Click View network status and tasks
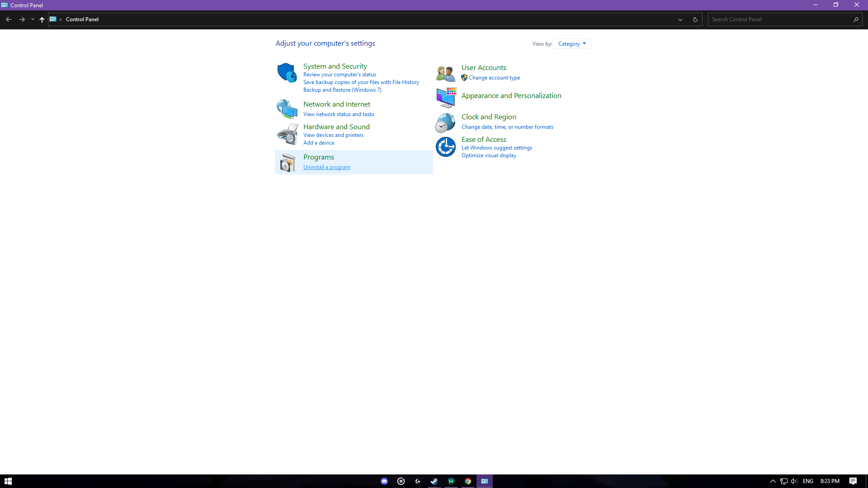This screenshot has width=868, height=488. pos(339,114)
